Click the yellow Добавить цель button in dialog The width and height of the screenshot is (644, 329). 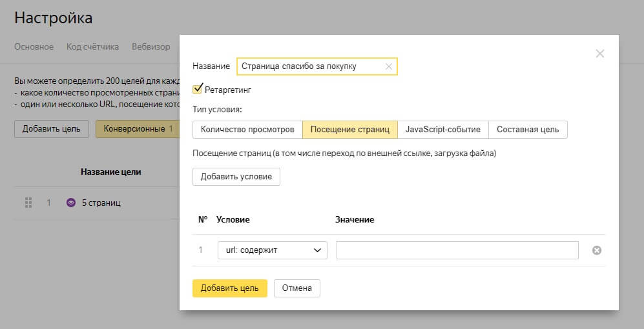[x=229, y=288]
